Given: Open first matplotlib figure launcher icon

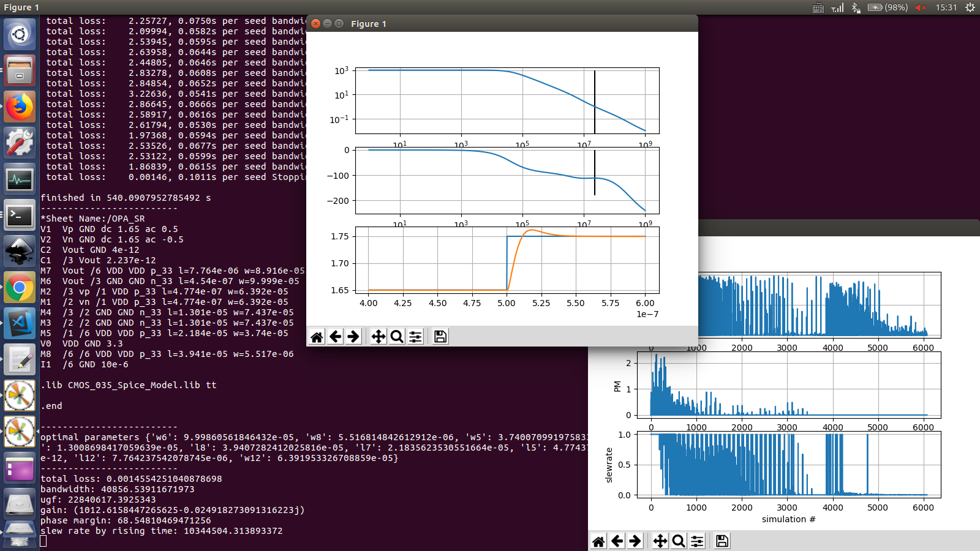Looking at the screenshot, I should click(20, 395).
